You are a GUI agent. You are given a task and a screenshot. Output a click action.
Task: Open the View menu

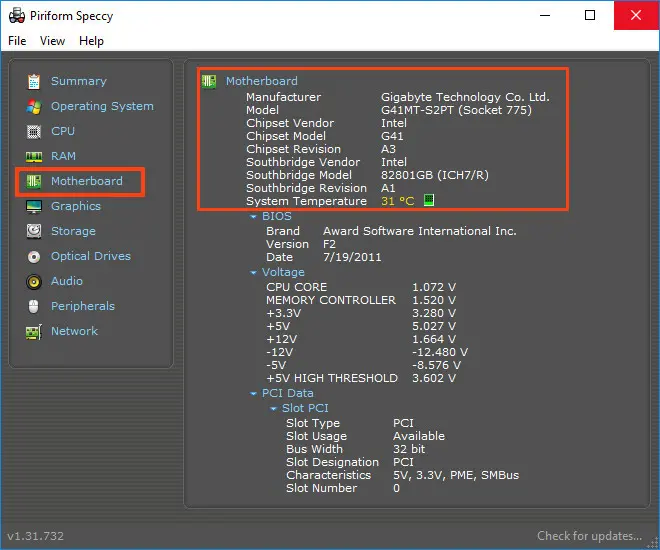pyautogui.click(x=52, y=41)
